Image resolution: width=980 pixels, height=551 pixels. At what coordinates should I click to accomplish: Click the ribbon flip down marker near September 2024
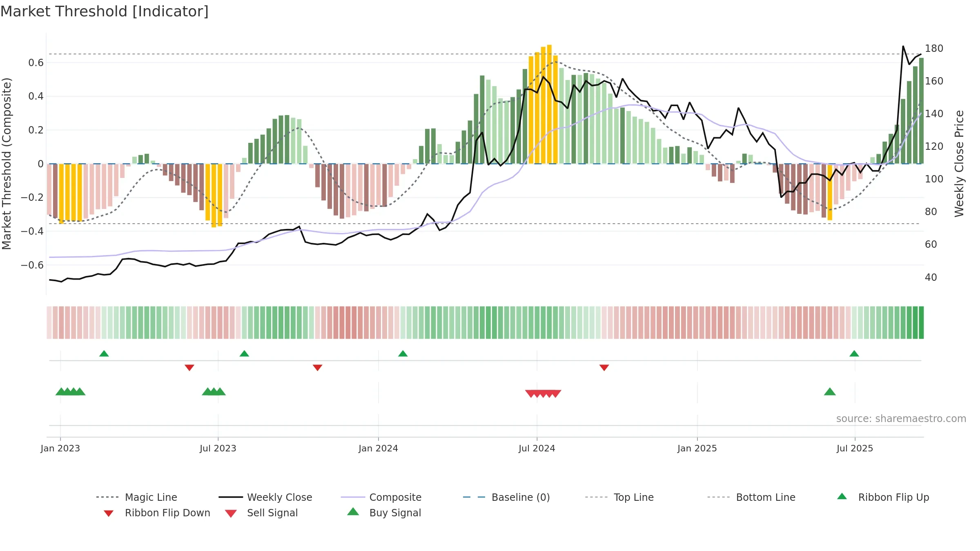604,368
